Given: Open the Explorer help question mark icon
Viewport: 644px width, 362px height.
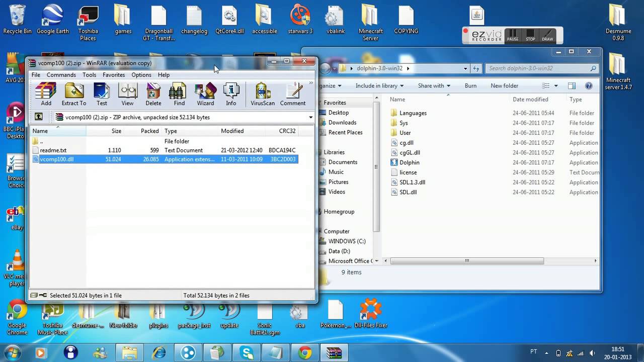Looking at the screenshot, I should tap(589, 86).
